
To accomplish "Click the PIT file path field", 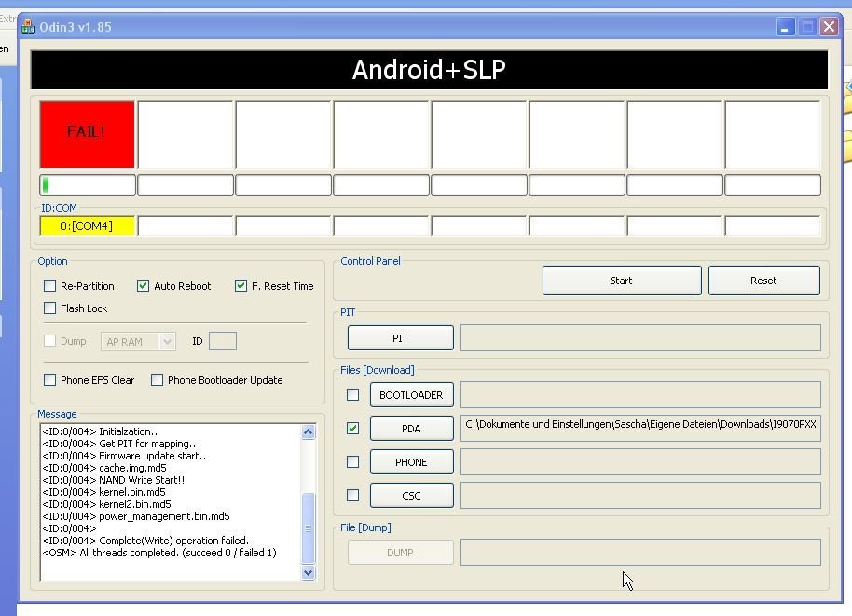I will (x=640, y=338).
